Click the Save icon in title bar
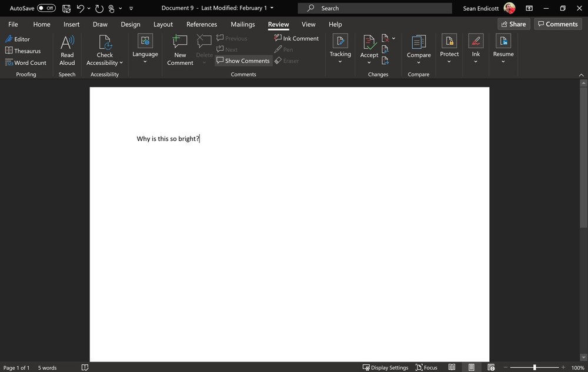 pyautogui.click(x=66, y=8)
